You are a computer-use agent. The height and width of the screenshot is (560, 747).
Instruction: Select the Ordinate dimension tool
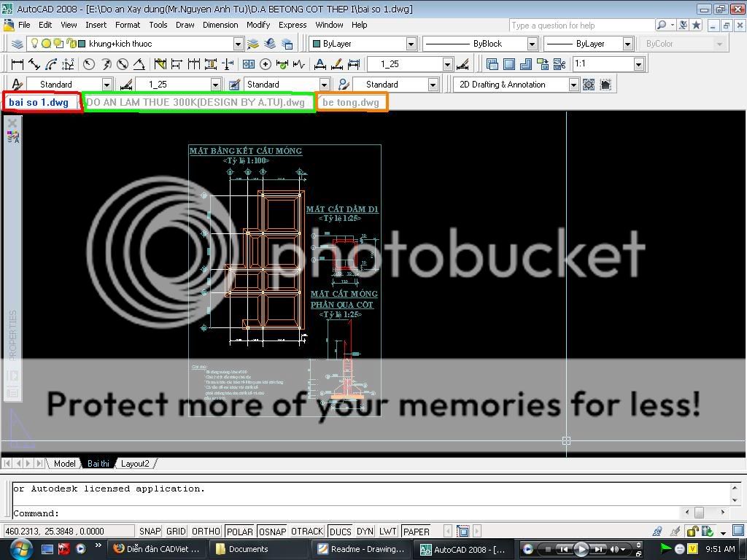click(x=68, y=64)
